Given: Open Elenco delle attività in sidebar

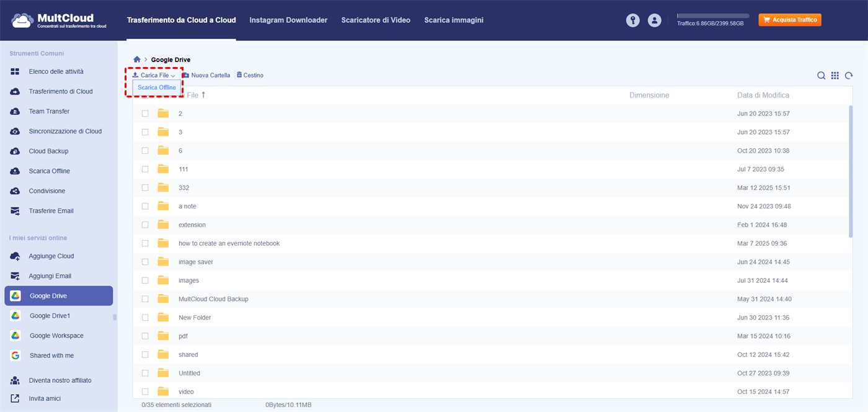Looking at the screenshot, I should click(x=56, y=71).
